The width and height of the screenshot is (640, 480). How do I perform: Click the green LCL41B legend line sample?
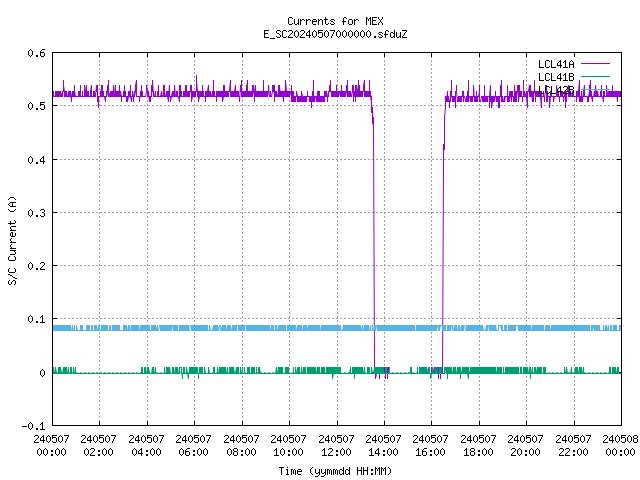coord(595,76)
